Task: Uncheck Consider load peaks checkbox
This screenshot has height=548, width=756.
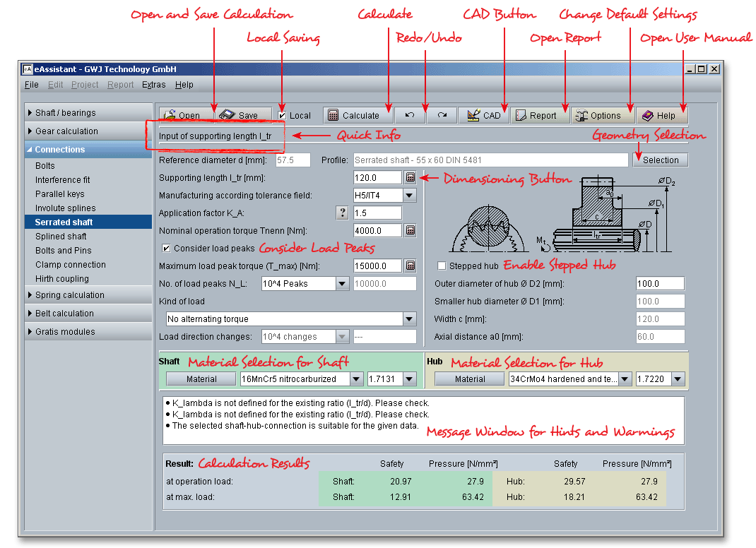Action: (x=166, y=248)
